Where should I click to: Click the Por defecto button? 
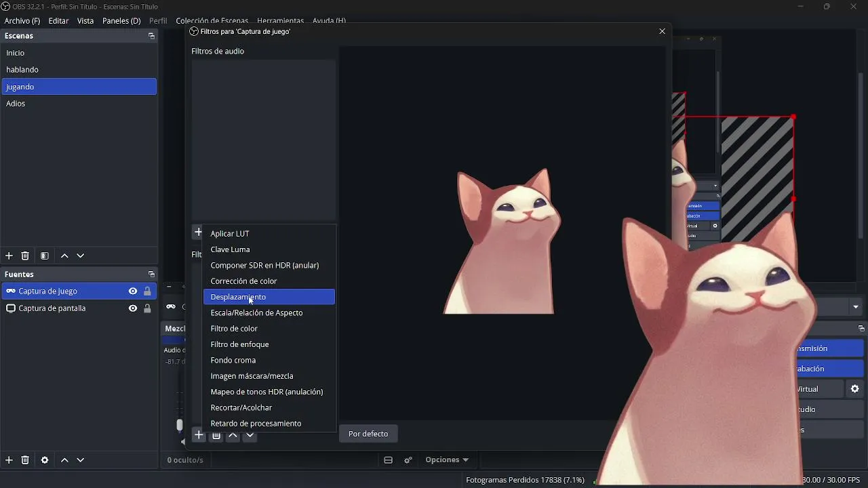click(368, 434)
